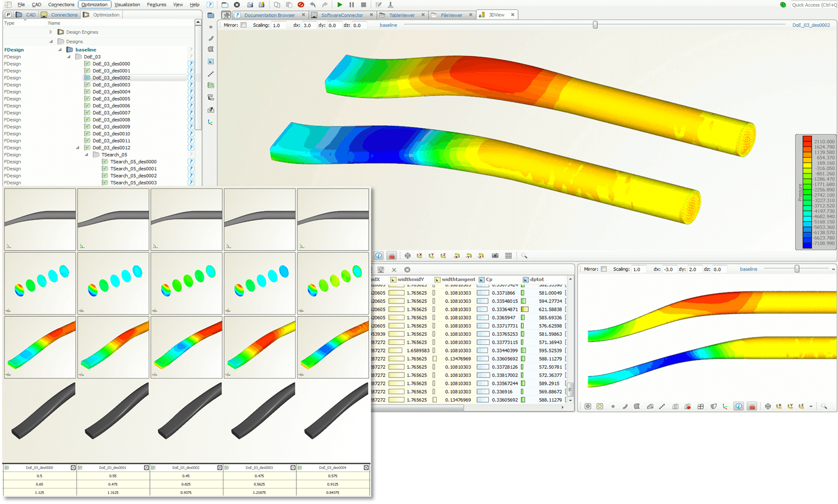The image size is (838, 504).
Task: Click the help badge beside DoE_03_des0005
Action: (x=191, y=99)
